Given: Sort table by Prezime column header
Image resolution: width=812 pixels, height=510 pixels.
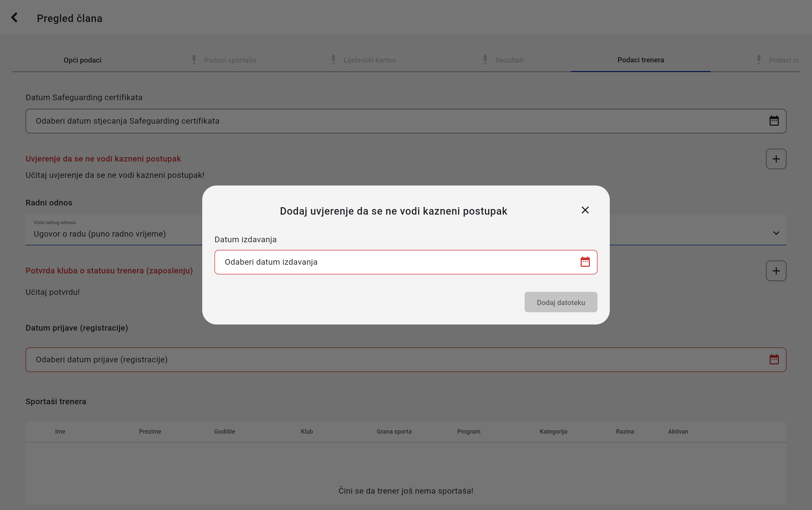Looking at the screenshot, I should (150, 431).
